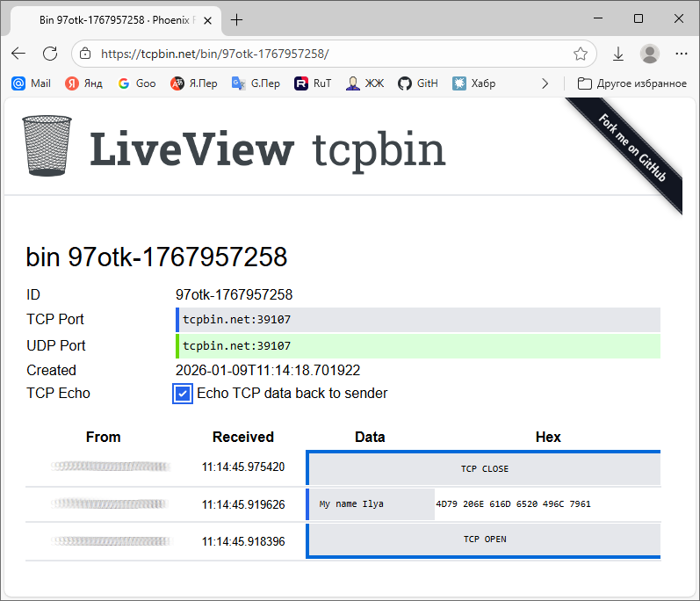Reload the page with refresh icon
700x601 pixels.
tap(50, 54)
